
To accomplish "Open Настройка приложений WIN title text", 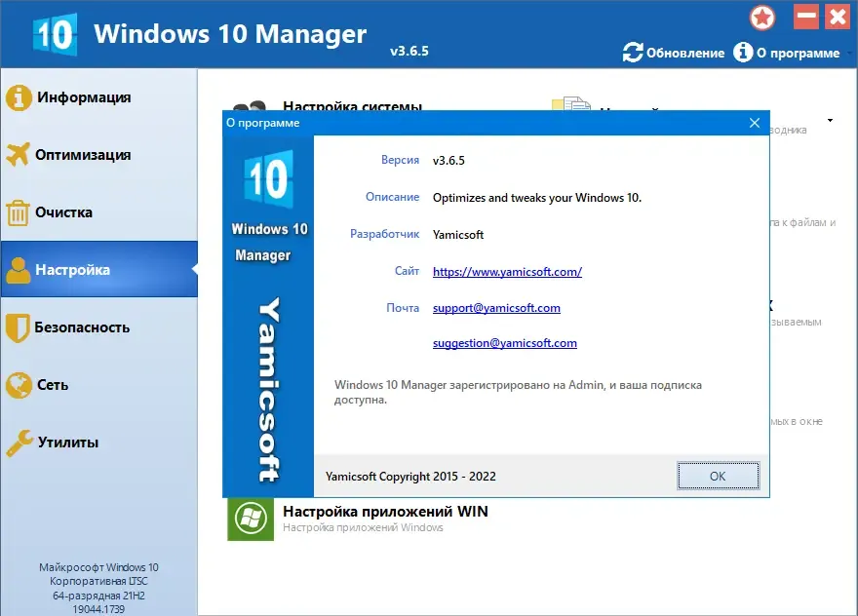I will [385, 512].
